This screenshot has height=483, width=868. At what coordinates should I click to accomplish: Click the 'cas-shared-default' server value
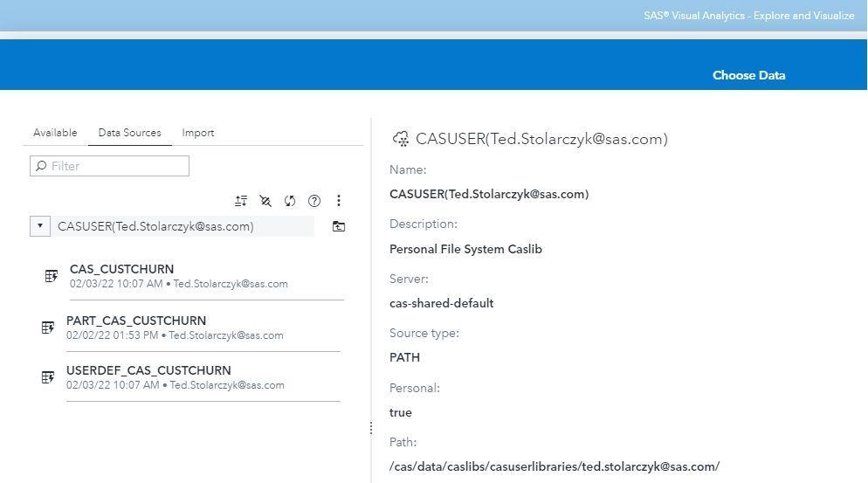click(x=441, y=304)
